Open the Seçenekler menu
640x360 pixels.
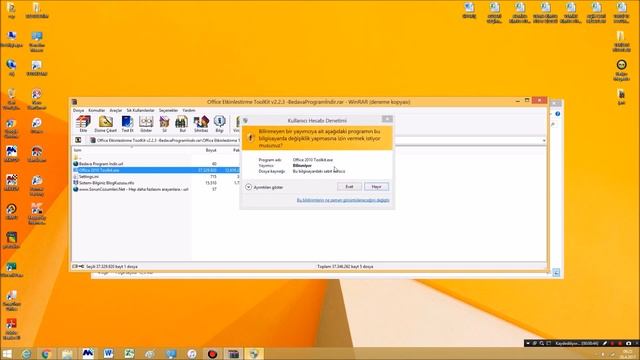[168, 110]
